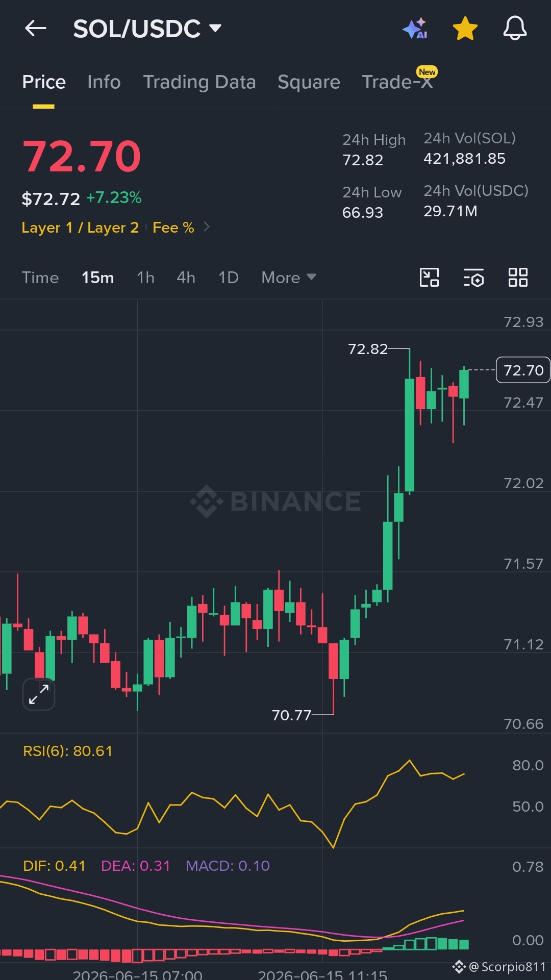Switch chart to 1D interval
The height and width of the screenshot is (980, 551).
(x=229, y=278)
